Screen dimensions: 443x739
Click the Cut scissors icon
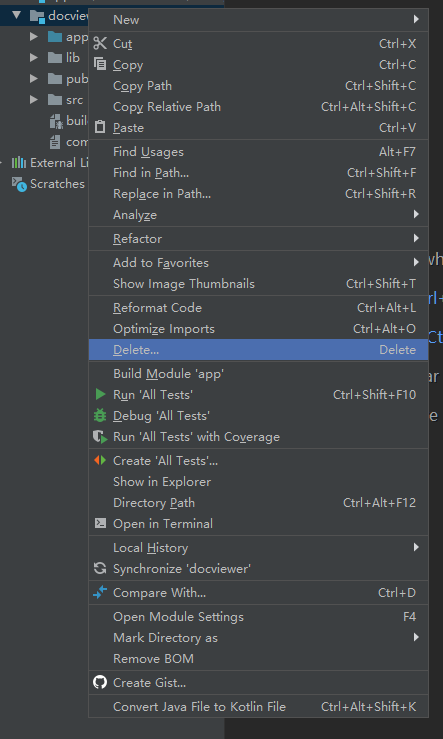click(100, 43)
